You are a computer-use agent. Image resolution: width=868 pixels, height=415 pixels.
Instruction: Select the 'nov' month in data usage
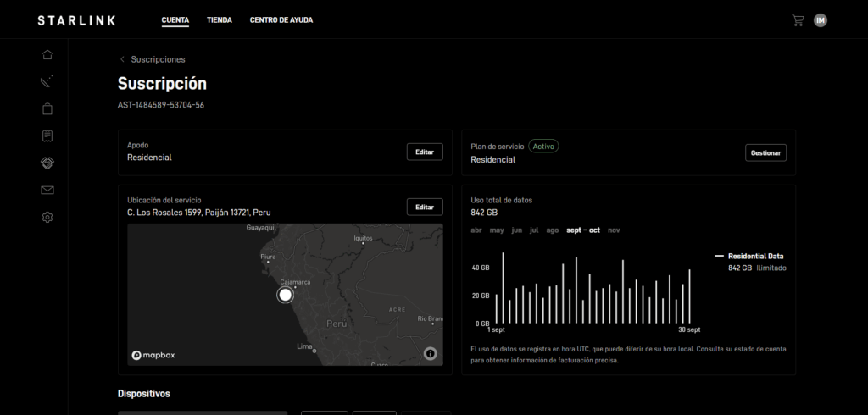point(614,230)
